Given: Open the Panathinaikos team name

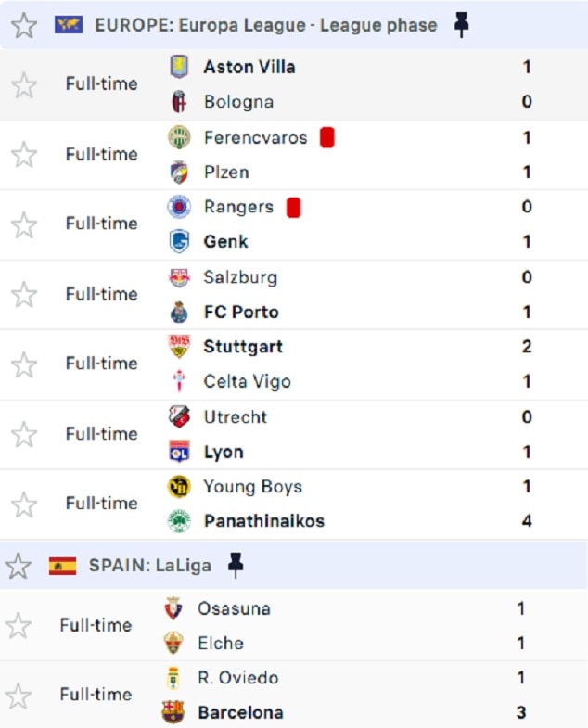Looking at the screenshot, I should 263,521.
